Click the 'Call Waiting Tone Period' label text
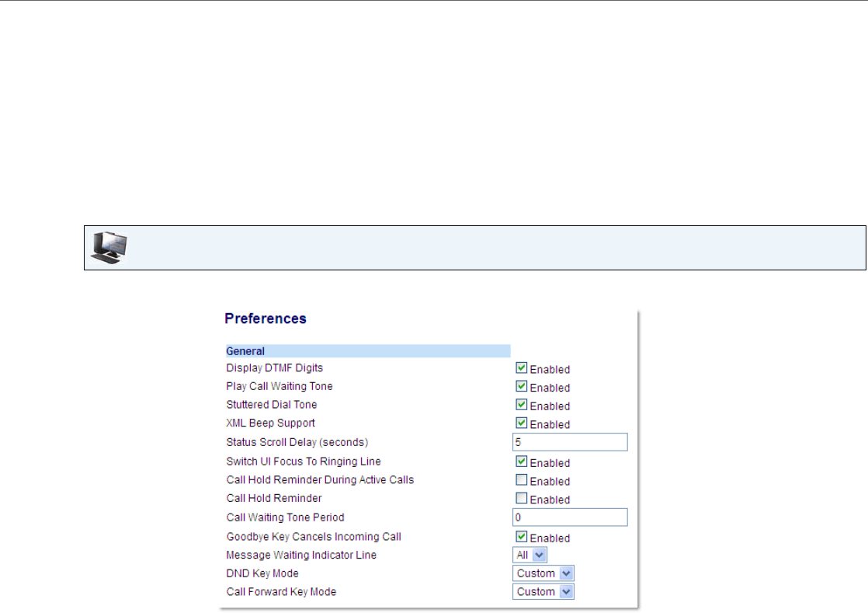The width and height of the screenshot is (868, 613). [285, 517]
